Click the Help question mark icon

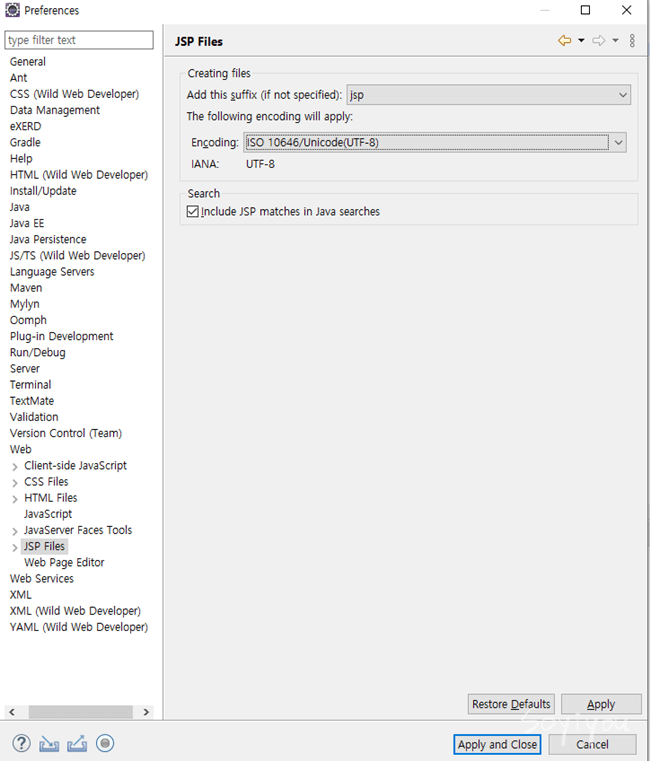click(21, 743)
